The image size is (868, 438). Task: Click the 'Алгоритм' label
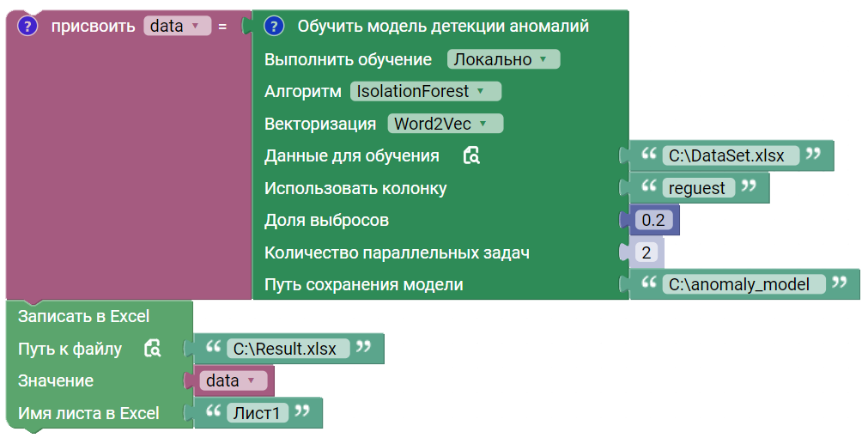(x=303, y=91)
